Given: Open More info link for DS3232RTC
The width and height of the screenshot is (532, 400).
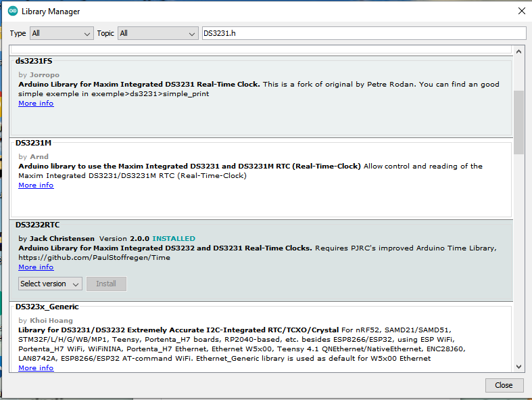Looking at the screenshot, I should tap(36, 267).
